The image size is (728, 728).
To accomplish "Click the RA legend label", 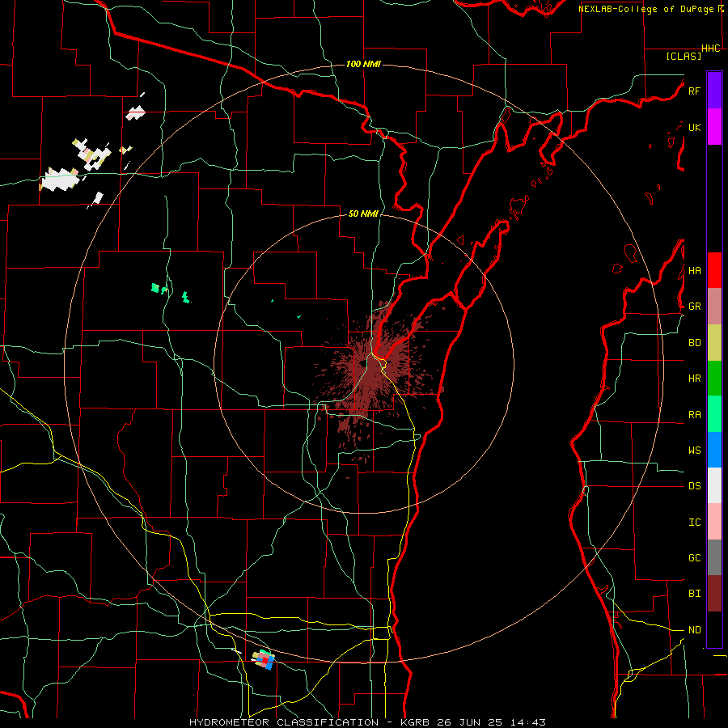I will click(694, 415).
